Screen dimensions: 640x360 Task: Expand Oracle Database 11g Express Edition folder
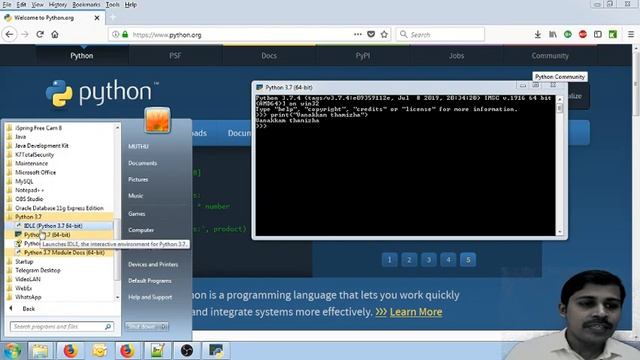(x=59, y=208)
